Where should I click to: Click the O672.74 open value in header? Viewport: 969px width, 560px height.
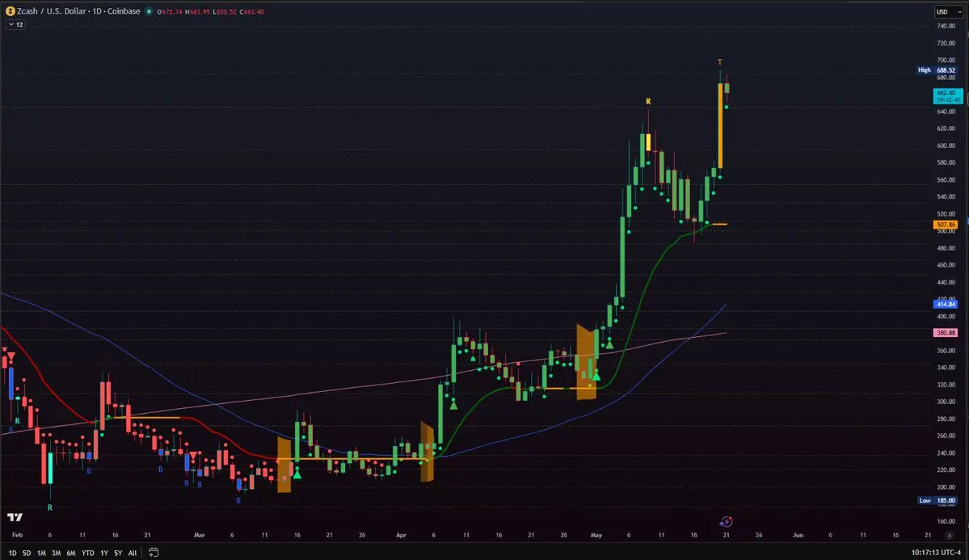point(170,12)
